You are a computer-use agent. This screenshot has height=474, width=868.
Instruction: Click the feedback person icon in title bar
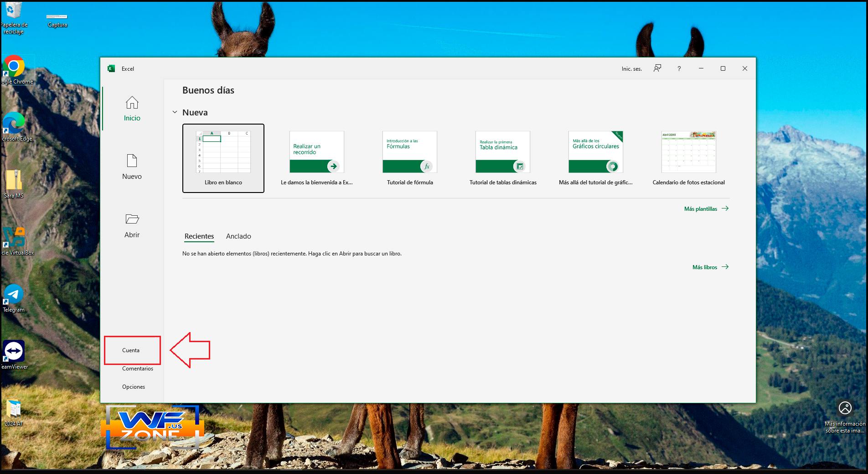[657, 68]
